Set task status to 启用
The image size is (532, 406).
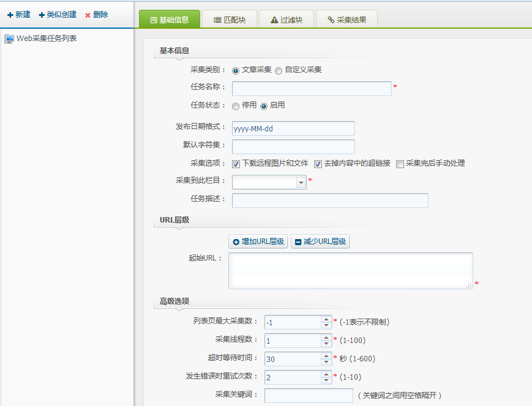point(264,106)
